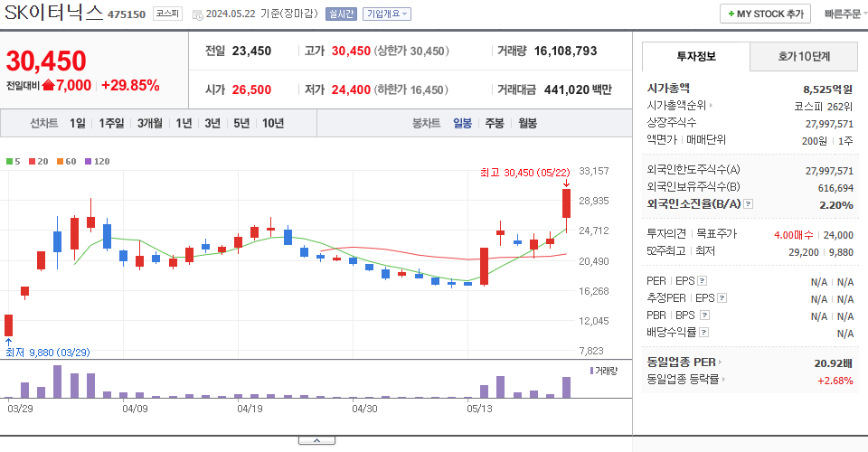
Task: Open 시가총액순위 arrow link
Action: (x=711, y=105)
